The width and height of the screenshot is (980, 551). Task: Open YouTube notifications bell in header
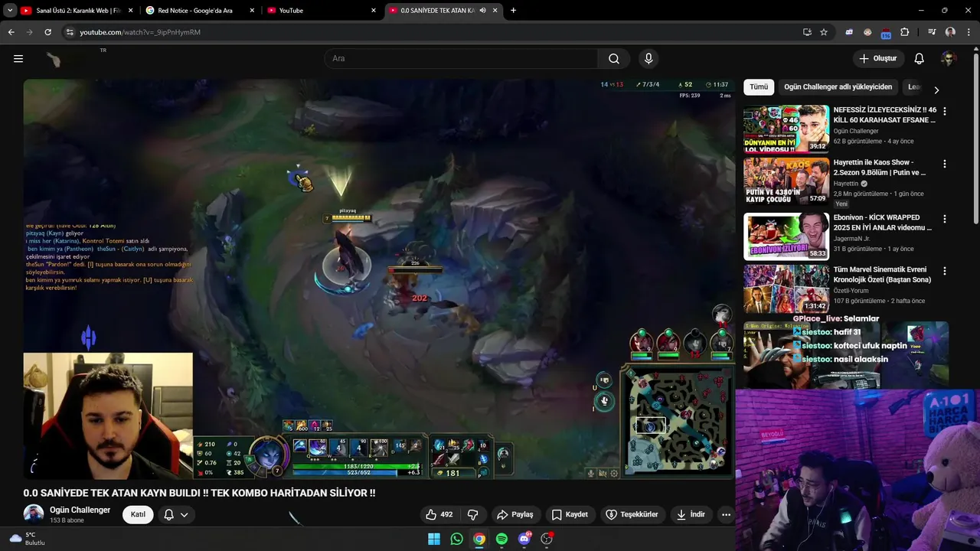pos(920,58)
